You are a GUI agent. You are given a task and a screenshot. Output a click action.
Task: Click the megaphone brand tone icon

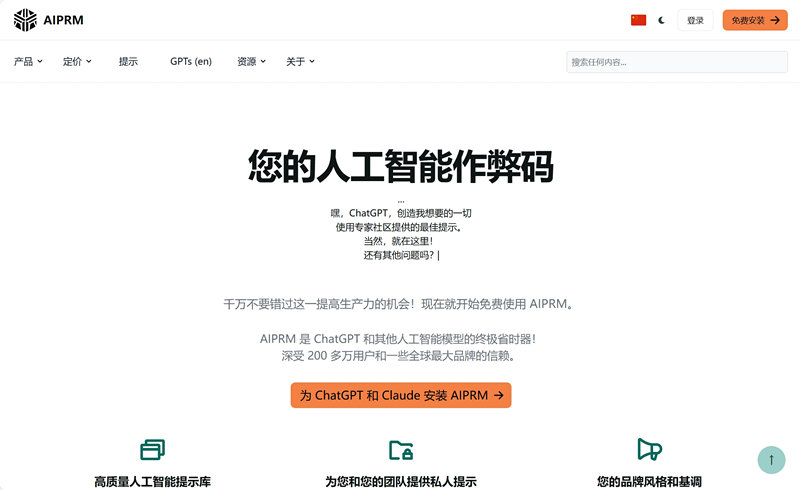tap(649, 449)
